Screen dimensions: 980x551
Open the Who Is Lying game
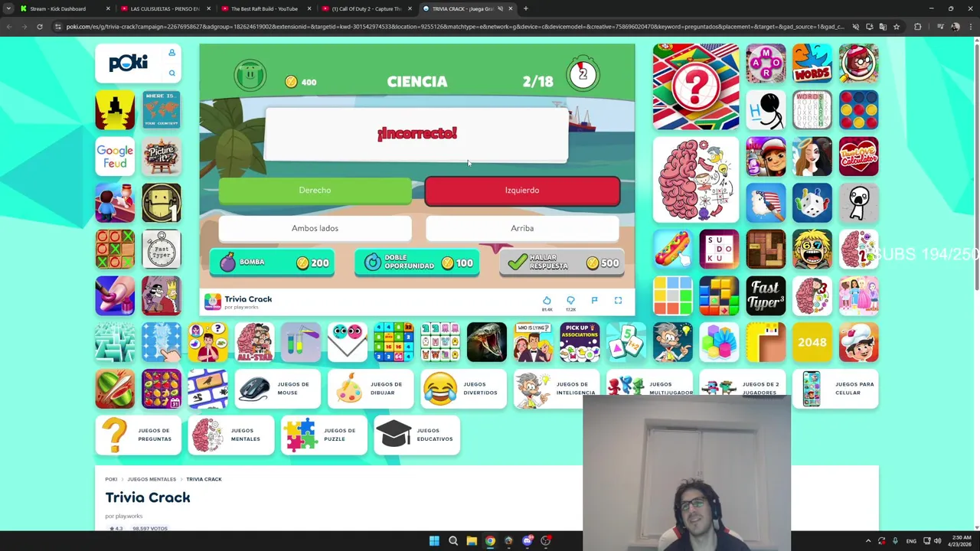[x=533, y=342]
